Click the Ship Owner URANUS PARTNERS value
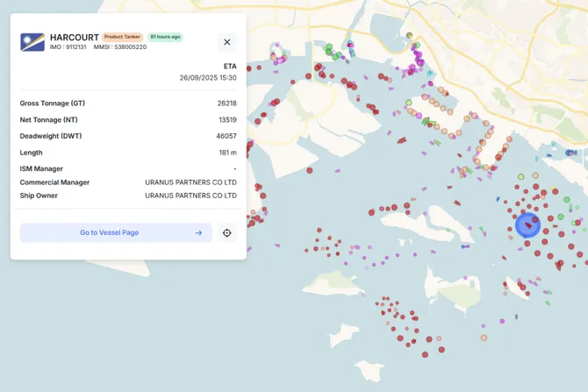 [x=190, y=196]
